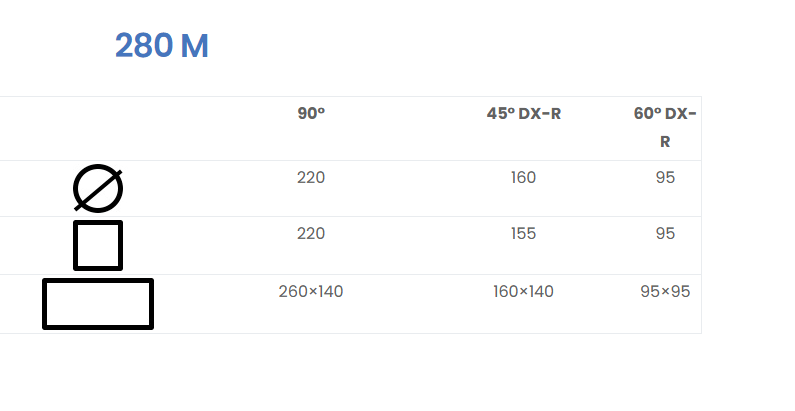Click the 220 value in square row
This screenshot has height=411, width=795.
(311, 234)
